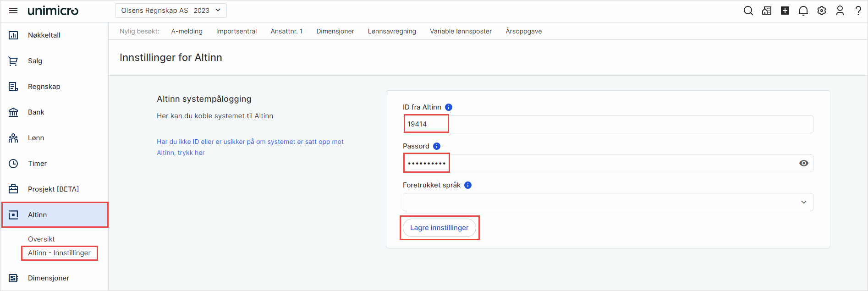Viewport: 868px width, 291px height.
Task: Open the settings gear icon
Action: 821,11
